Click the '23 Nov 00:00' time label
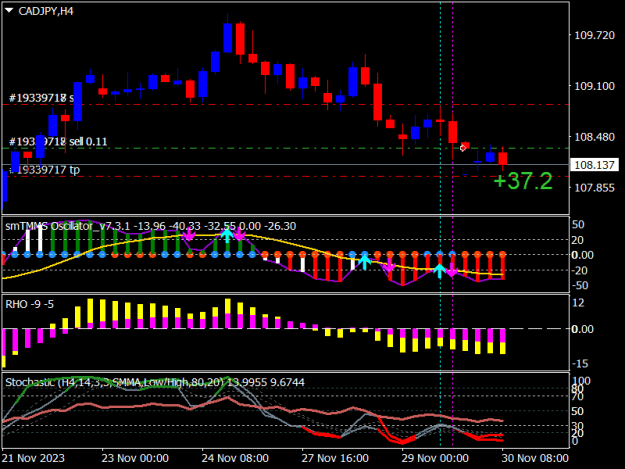This screenshot has width=625, height=469. coord(135,458)
